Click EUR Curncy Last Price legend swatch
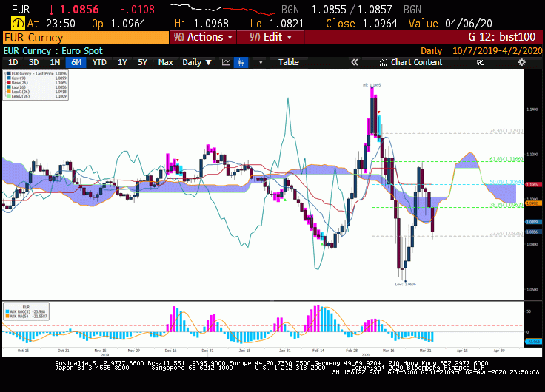545x392 pixels. pyautogui.click(x=10, y=74)
